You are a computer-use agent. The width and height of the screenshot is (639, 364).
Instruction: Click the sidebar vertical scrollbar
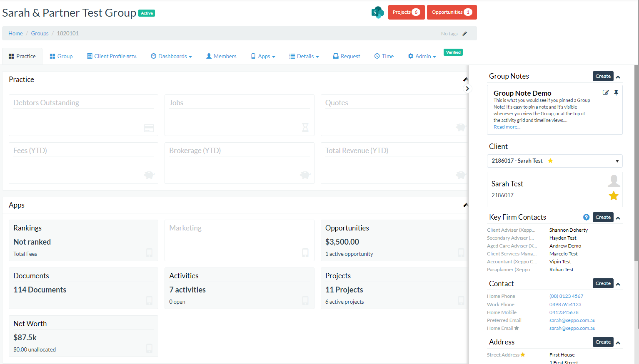click(636, 162)
